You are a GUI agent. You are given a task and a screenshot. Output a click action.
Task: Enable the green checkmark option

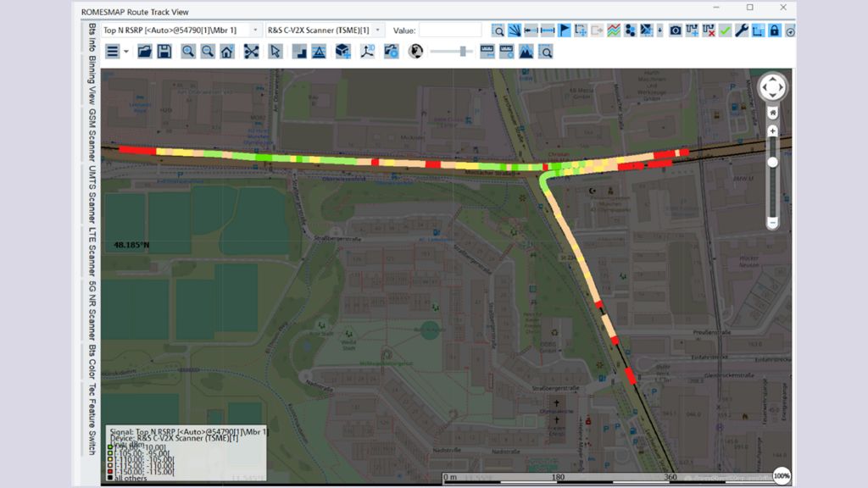[x=726, y=30]
